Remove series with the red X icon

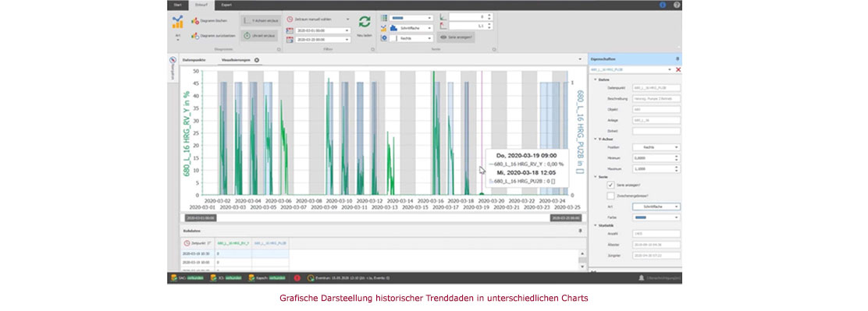coord(678,69)
